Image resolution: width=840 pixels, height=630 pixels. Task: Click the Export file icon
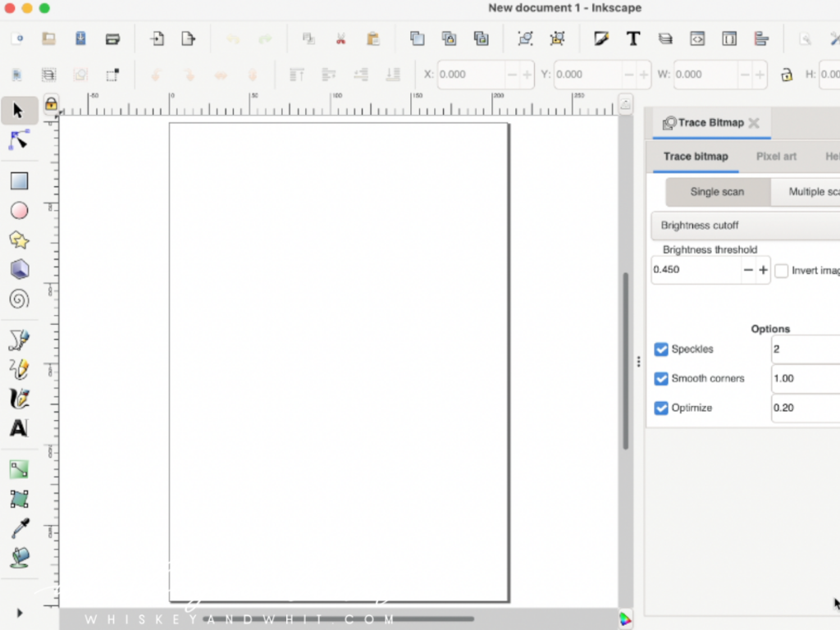(189, 39)
